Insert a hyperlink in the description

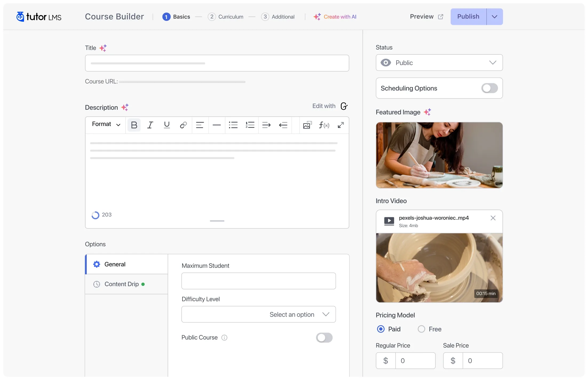pyautogui.click(x=183, y=125)
